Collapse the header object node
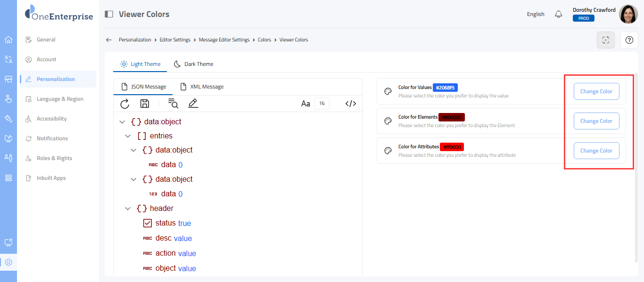The height and width of the screenshot is (282, 644). coord(128,209)
